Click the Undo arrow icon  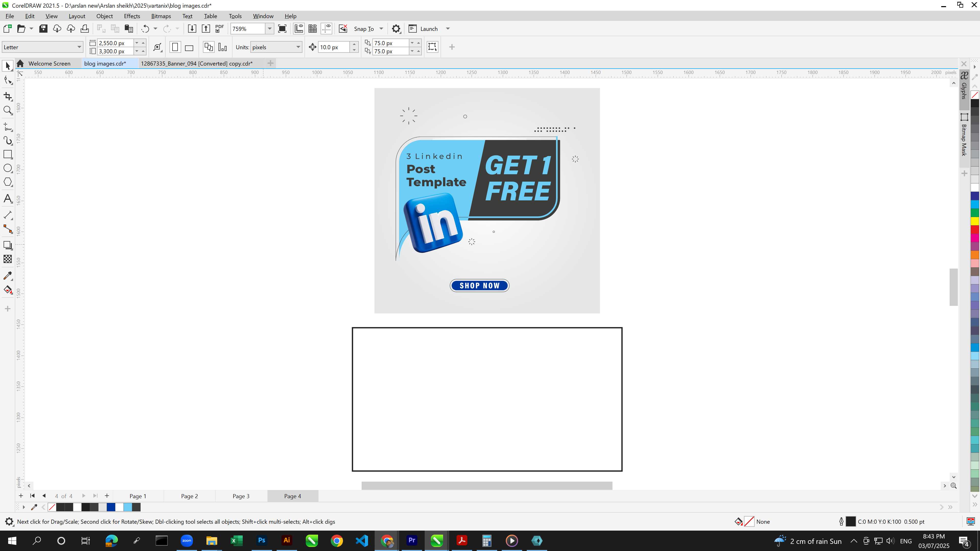[145, 29]
